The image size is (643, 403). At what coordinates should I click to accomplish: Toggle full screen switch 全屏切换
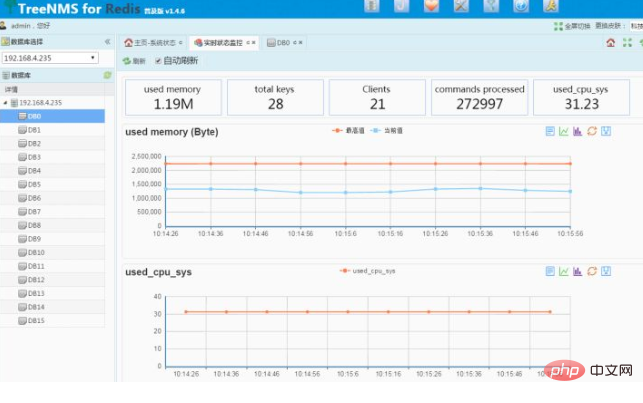tap(572, 26)
